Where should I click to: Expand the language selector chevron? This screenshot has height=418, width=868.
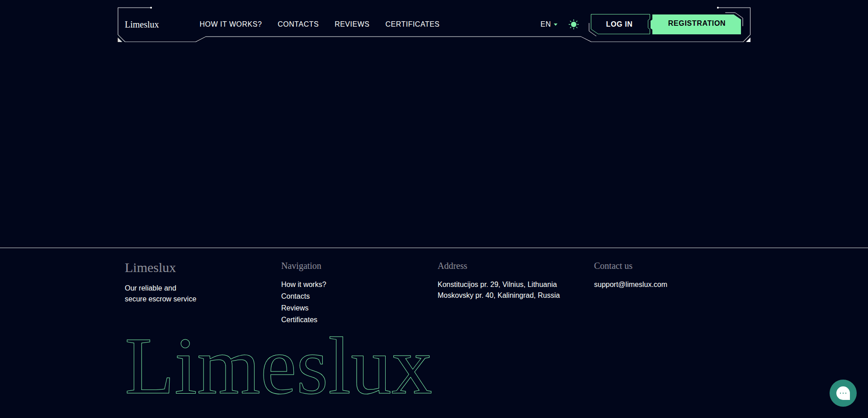(x=555, y=25)
